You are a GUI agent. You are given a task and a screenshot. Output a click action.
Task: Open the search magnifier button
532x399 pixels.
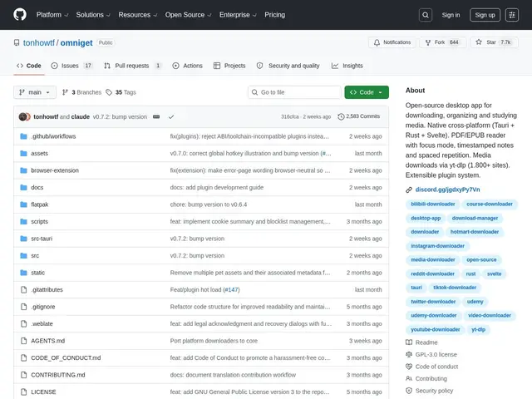(x=426, y=15)
